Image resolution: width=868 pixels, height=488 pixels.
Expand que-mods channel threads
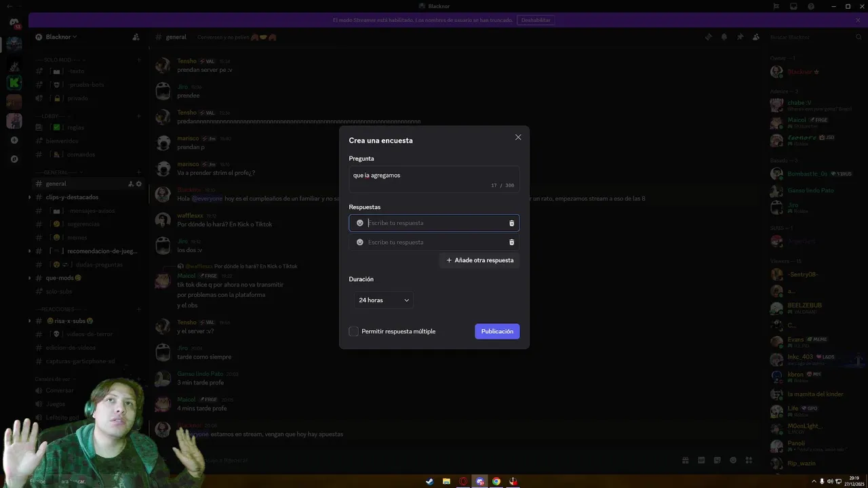tap(29, 278)
